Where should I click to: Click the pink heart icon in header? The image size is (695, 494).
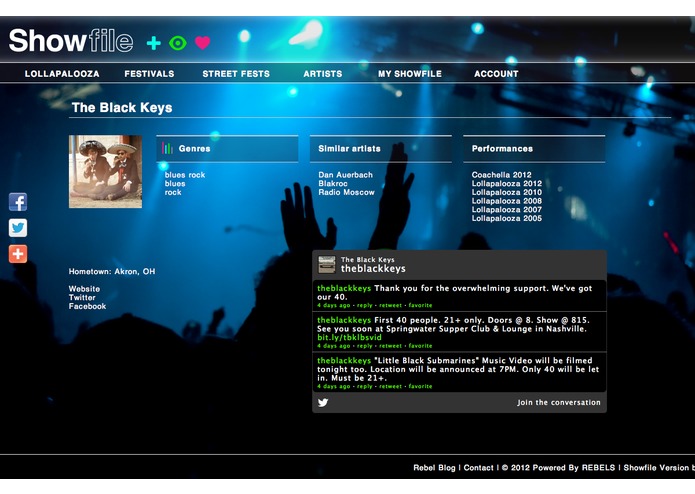(x=203, y=43)
